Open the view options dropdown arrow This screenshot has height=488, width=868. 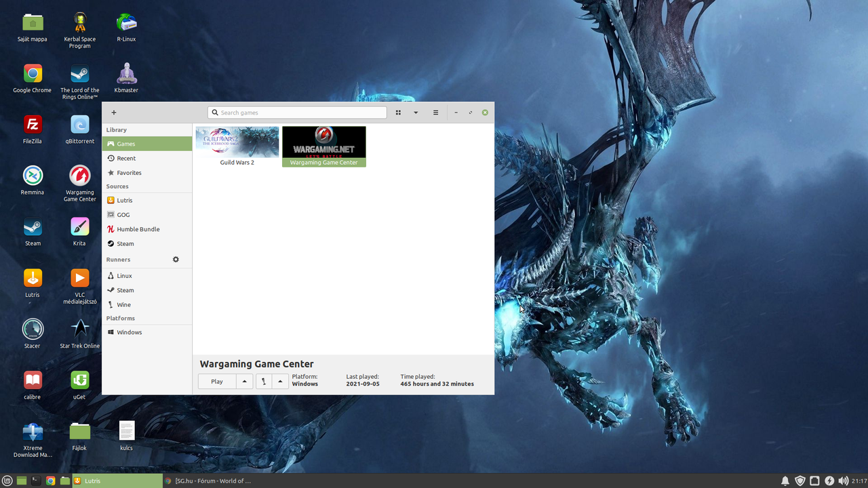[416, 113]
